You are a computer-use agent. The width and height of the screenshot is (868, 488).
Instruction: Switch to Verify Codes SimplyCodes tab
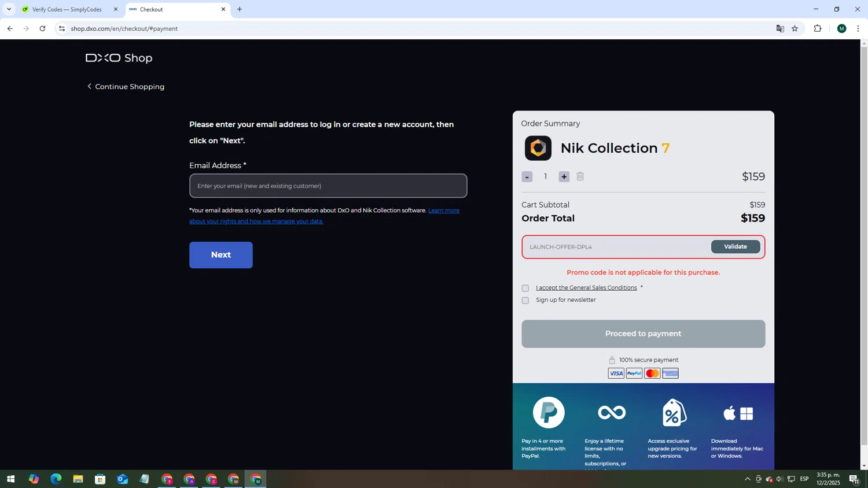67,9
